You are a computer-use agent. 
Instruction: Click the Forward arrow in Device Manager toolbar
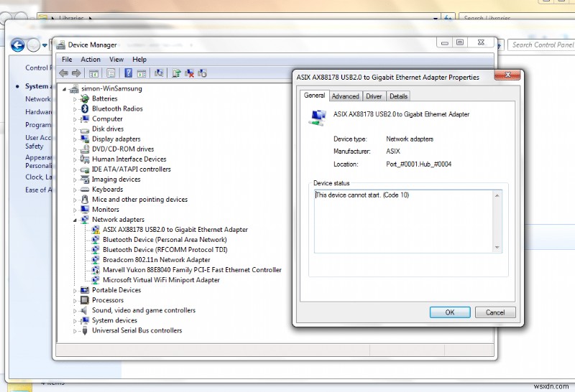[x=76, y=73]
